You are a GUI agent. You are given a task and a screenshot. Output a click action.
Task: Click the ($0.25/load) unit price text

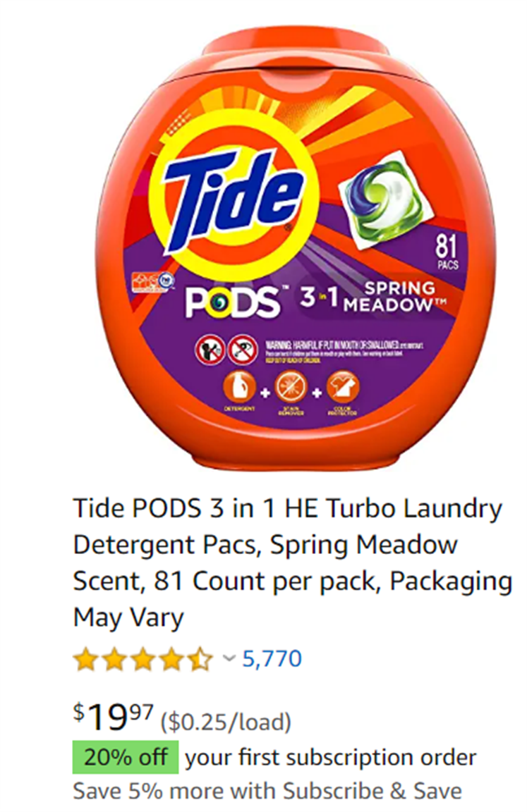point(226,722)
